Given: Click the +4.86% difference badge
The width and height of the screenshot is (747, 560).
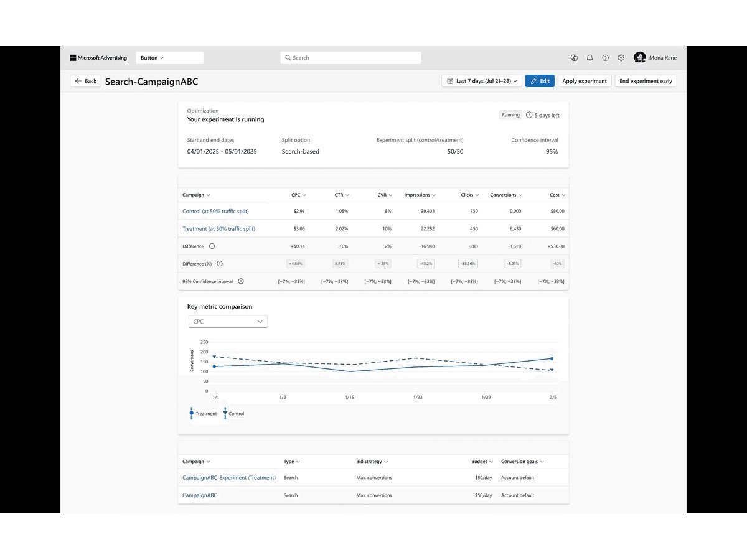Looking at the screenshot, I should (x=296, y=264).
